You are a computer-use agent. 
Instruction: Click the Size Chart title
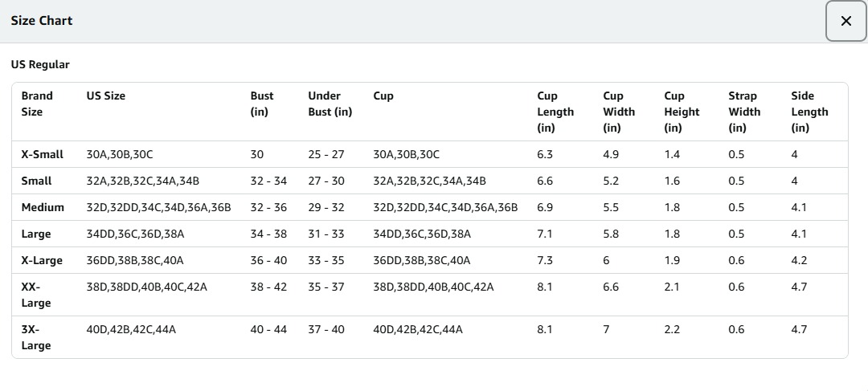[42, 20]
